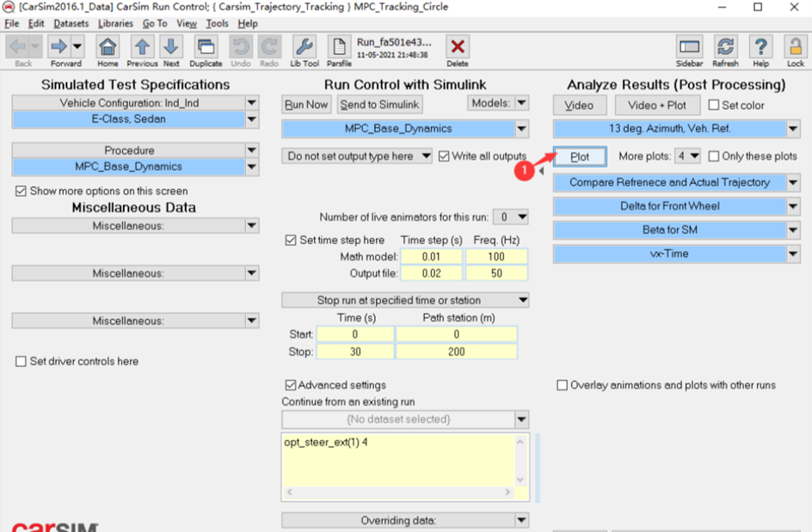Click the Next dataset down-arrow icon
This screenshot has width=812, height=532.
(x=171, y=46)
